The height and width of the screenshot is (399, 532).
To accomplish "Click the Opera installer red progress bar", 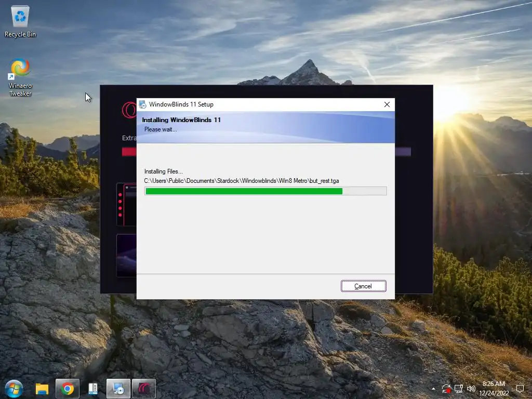I will pos(129,152).
